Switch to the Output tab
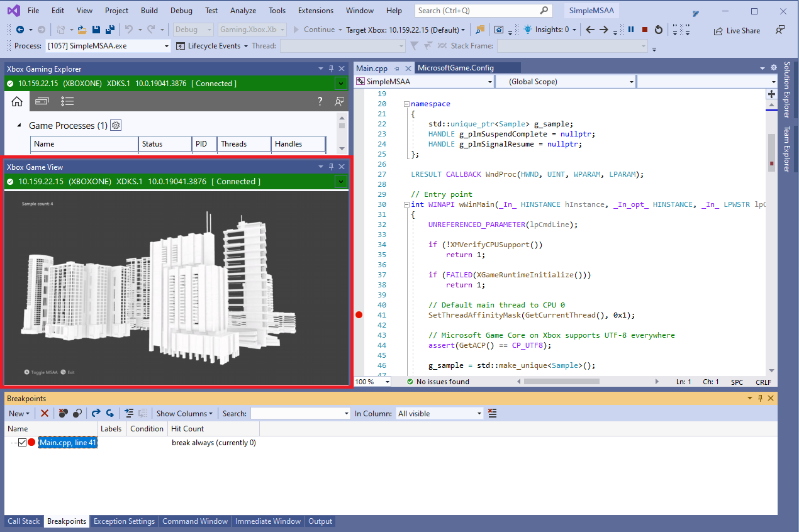Viewport: 799px width, 532px height. point(320,521)
